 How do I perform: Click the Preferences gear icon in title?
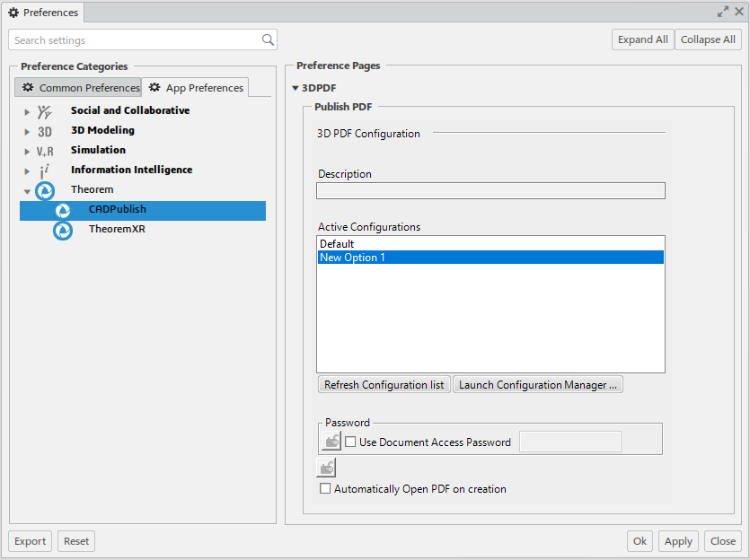coord(13,13)
